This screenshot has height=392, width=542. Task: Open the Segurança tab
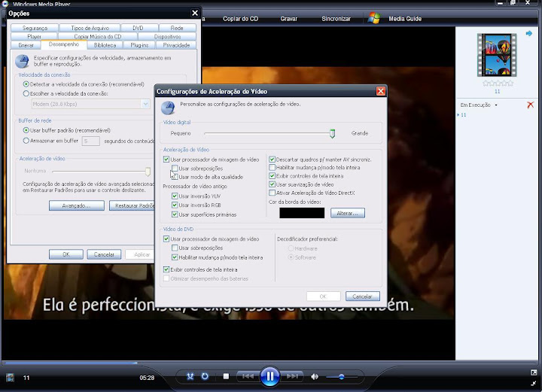click(x=35, y=28)
